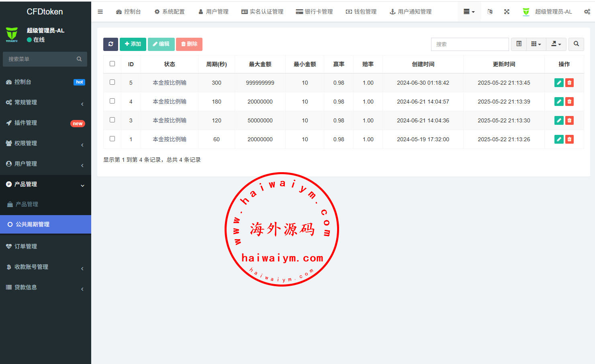Click the search magnifier icon in table toolbar
This screenshot has height=364, width=595.
(x=576, y=44)
